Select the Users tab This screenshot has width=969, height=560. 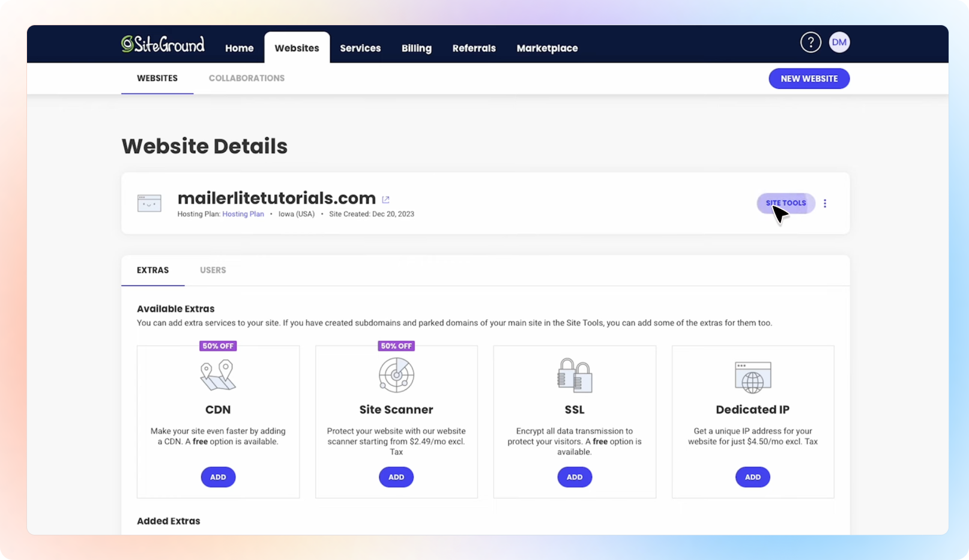(x=213, y=270)
